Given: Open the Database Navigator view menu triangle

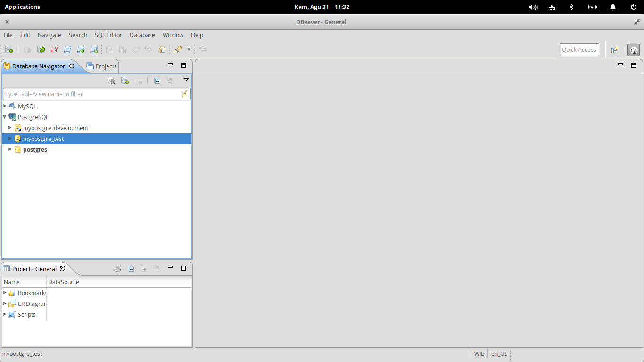Looking at the screenshot, I should (186, 80).
